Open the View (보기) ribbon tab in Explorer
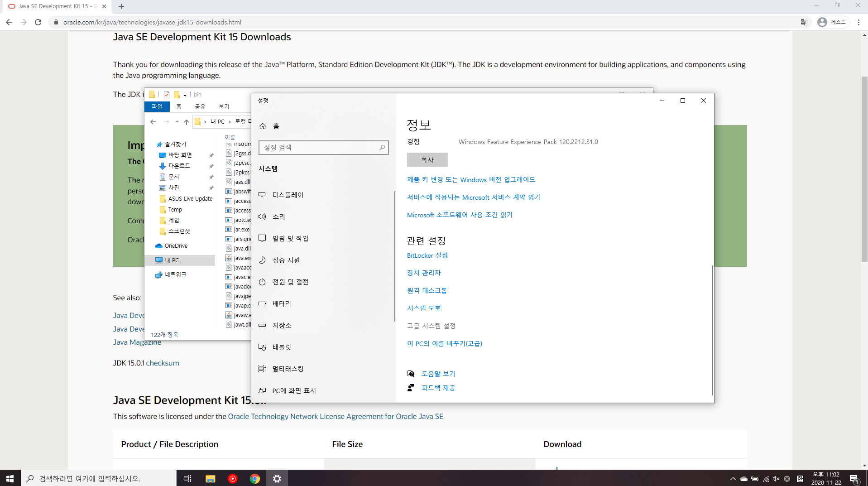Viewport: 868px width, 486px height. tap(224, 106)
